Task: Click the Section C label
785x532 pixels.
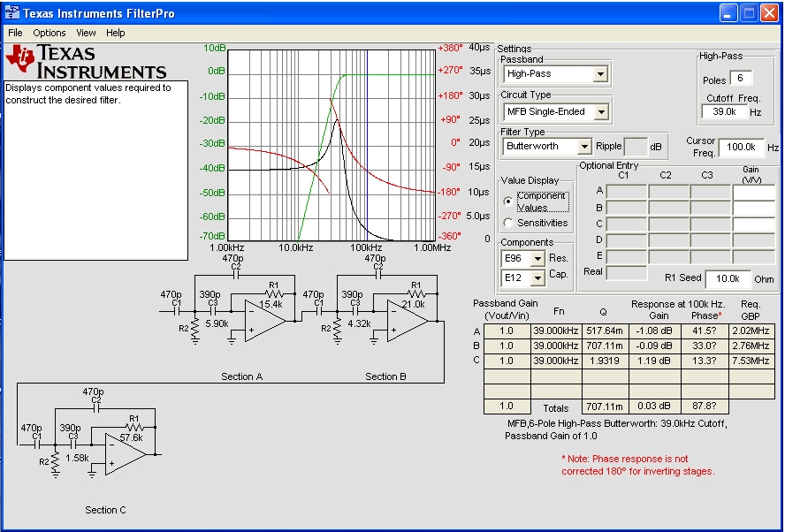Action: [x=105, y=510]
